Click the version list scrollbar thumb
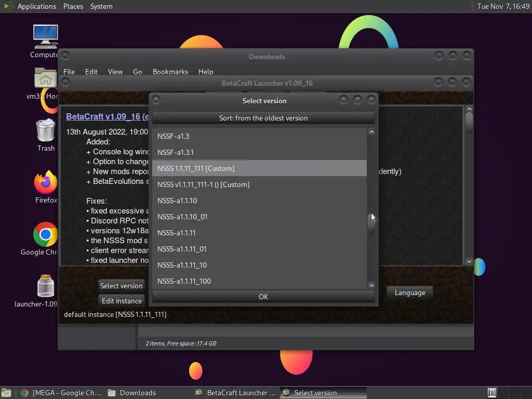This screenshot has height=399, width=532. [371, 223]
